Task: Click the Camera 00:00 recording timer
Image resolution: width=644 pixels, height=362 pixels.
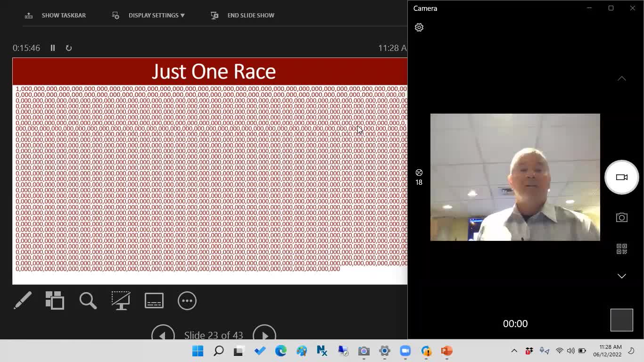Action: (515, 323)
